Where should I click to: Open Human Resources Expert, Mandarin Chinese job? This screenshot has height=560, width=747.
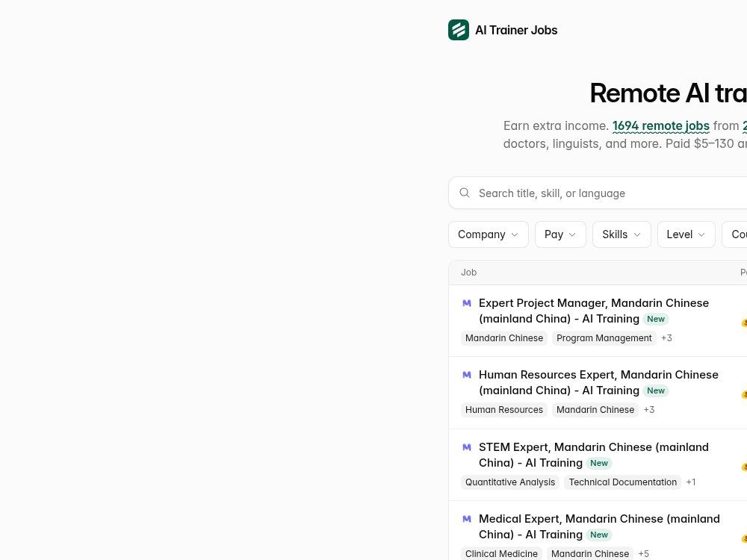[x=598, y=382]
